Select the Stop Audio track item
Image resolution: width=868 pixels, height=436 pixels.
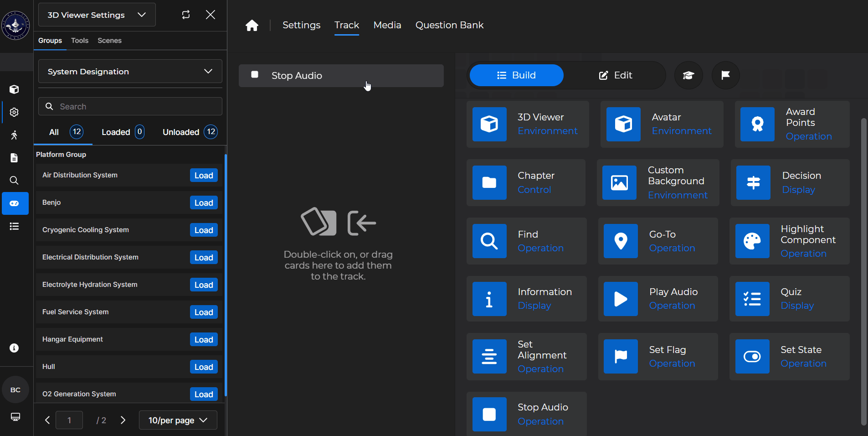pyautogui.click(x=341, y=76)
